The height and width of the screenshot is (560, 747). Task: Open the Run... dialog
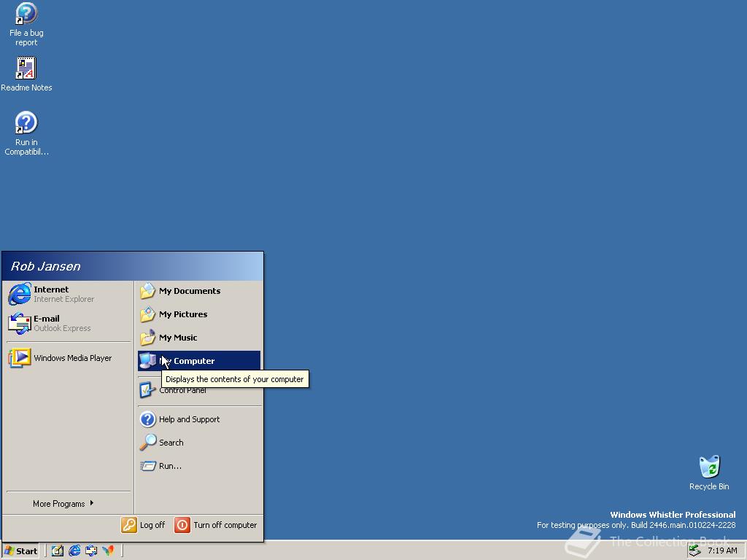[199, 466]
